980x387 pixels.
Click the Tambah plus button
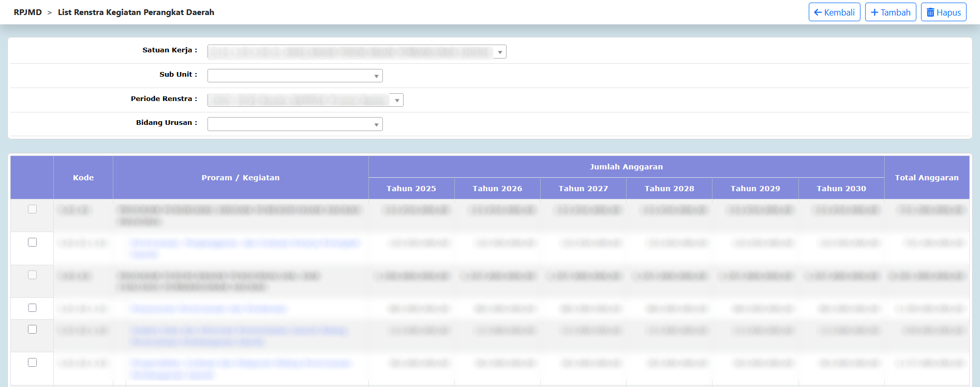890,12
